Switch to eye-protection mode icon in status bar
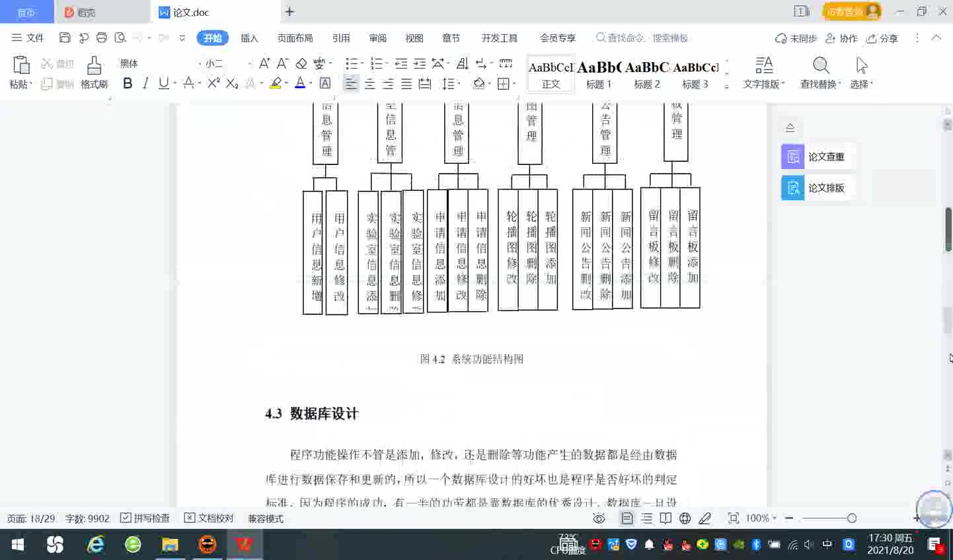Viewport: 953px width, 560px height. (599, 518)
